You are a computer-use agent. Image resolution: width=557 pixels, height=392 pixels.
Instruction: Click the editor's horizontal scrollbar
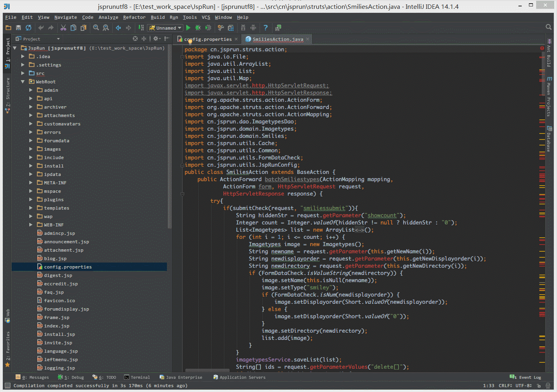pos(207,370)
